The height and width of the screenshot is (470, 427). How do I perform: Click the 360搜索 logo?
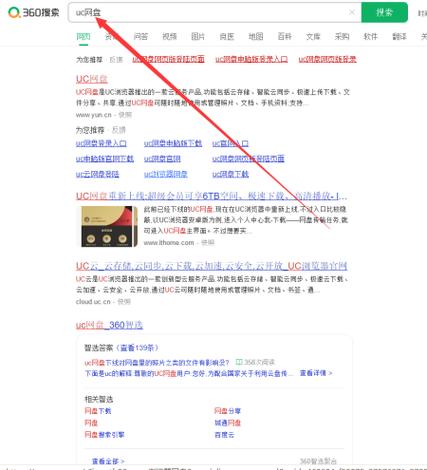[x=33, y=13]
